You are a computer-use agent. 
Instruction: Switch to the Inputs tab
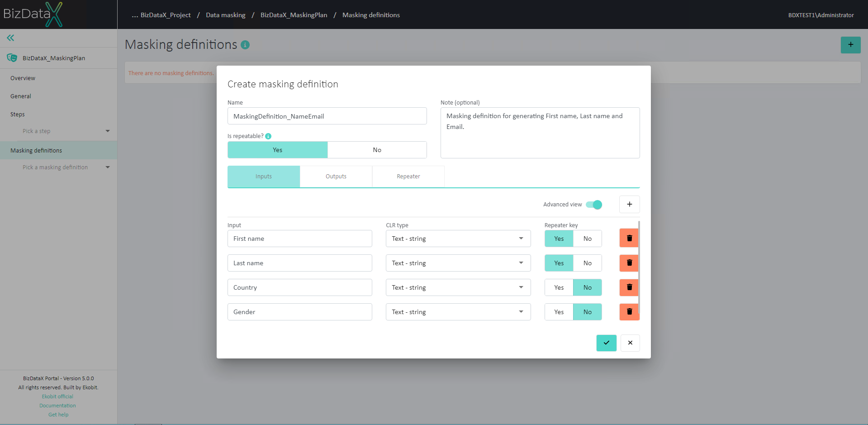coord(264,177)
